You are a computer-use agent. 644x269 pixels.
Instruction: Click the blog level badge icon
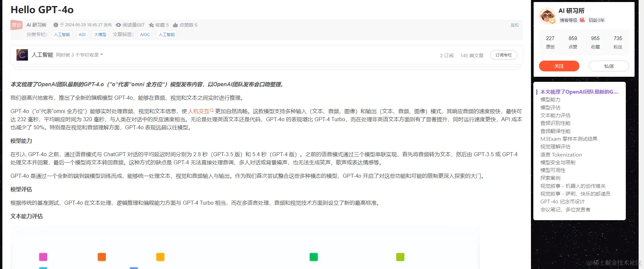pyautogui.click(x=582, y=20)
